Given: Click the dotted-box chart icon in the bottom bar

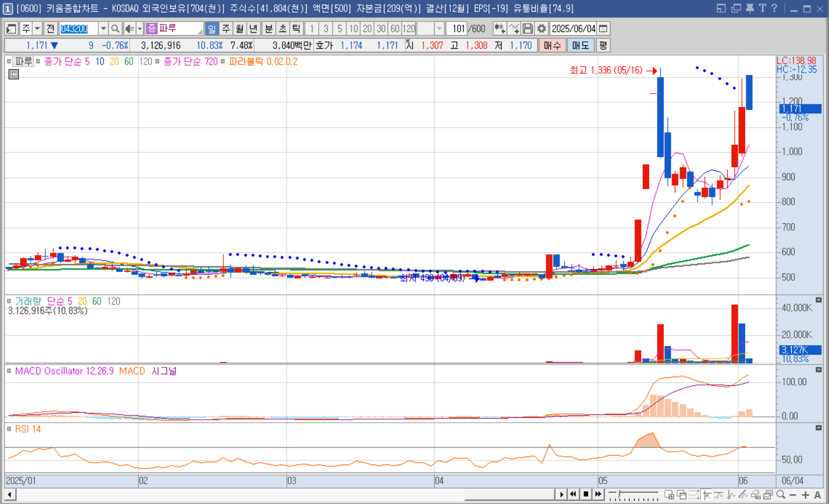Looking at the screenshot, I should click(x=695, y=495).
